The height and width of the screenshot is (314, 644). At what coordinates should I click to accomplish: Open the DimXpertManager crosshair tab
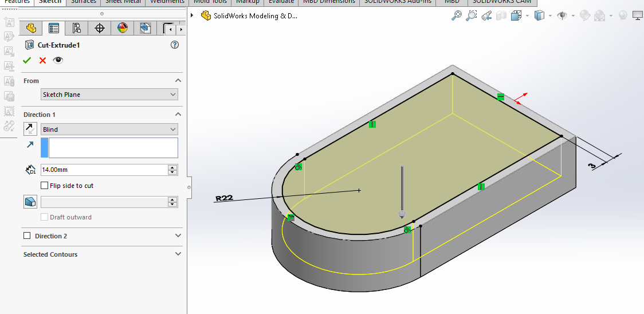pyautogui.click(x=100, y=28)
